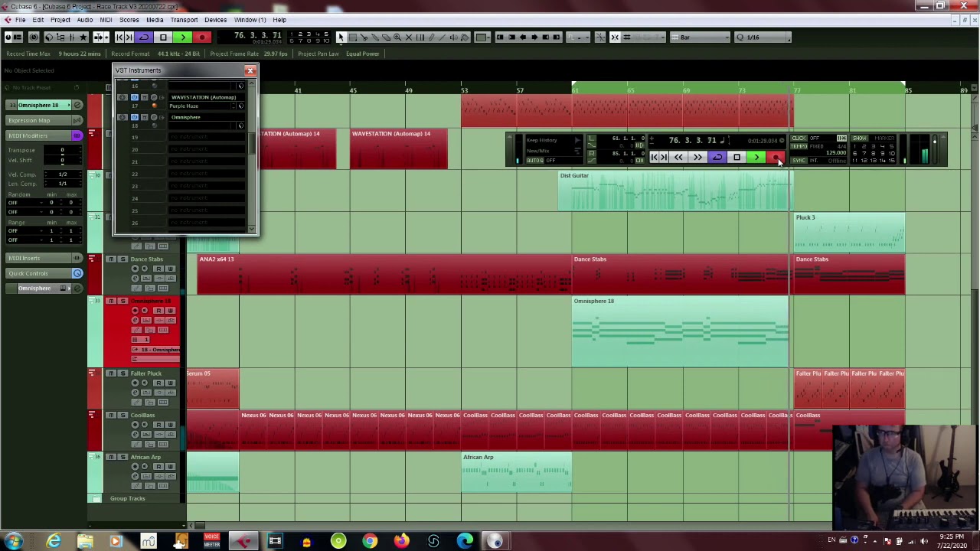This screenshot has height=551, width=980.
Task: Open Edit Instrument 'e' beside Omnisphere in Inspector
Action: (x=78, y=288)
